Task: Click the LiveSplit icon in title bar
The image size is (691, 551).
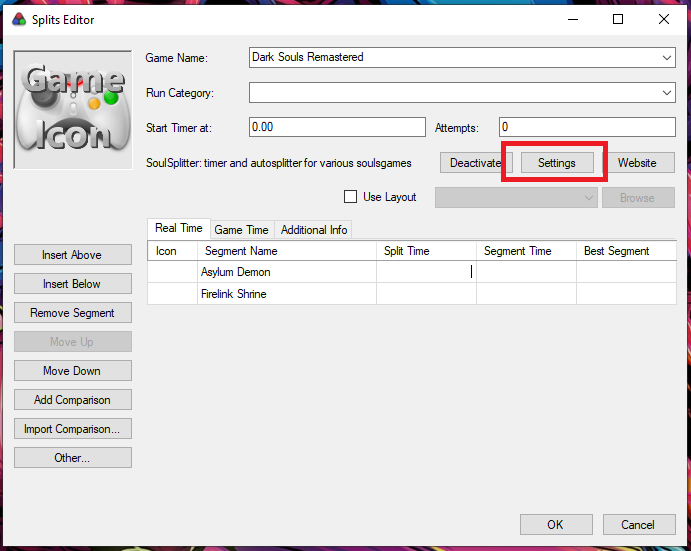Action: tap(18, 19)
